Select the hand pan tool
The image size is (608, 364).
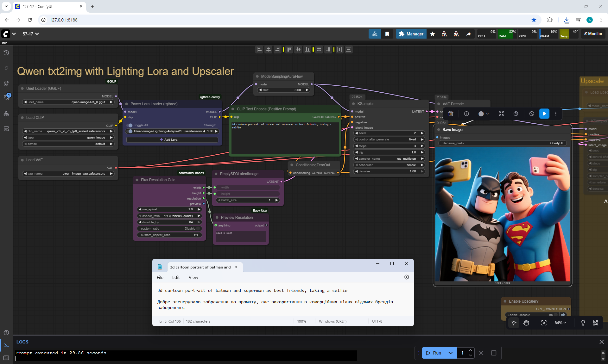pos(526,323)
